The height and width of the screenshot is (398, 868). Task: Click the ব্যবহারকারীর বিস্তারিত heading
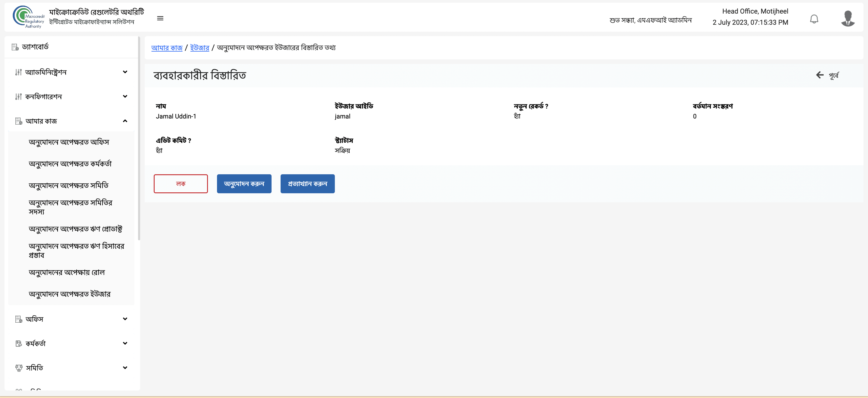[200, 75]
